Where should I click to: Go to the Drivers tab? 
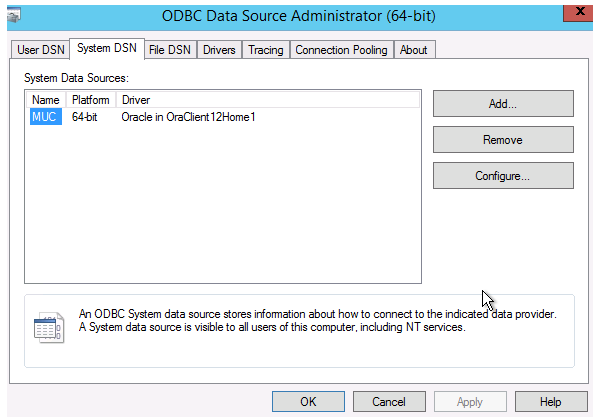(x=219, y=50)
